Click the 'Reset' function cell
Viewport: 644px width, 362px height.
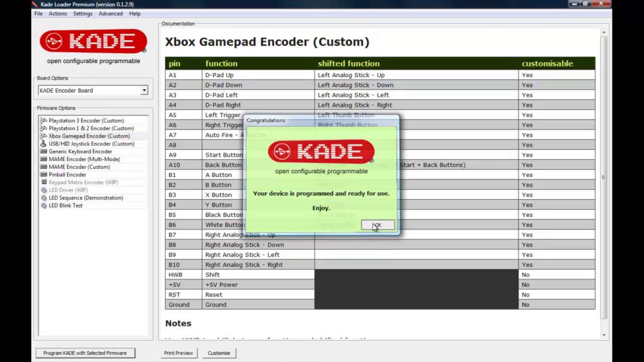coord(259,295)
